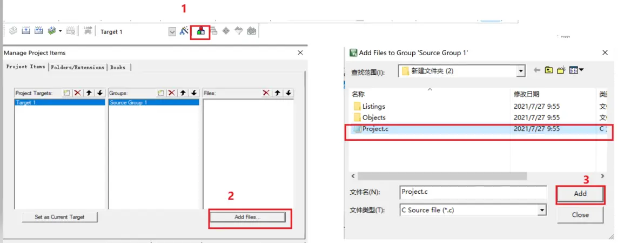This screenshot has height=243, width=644.
Task: Click the Batch Build icon in toolbar
Action: tap(52, 31)
